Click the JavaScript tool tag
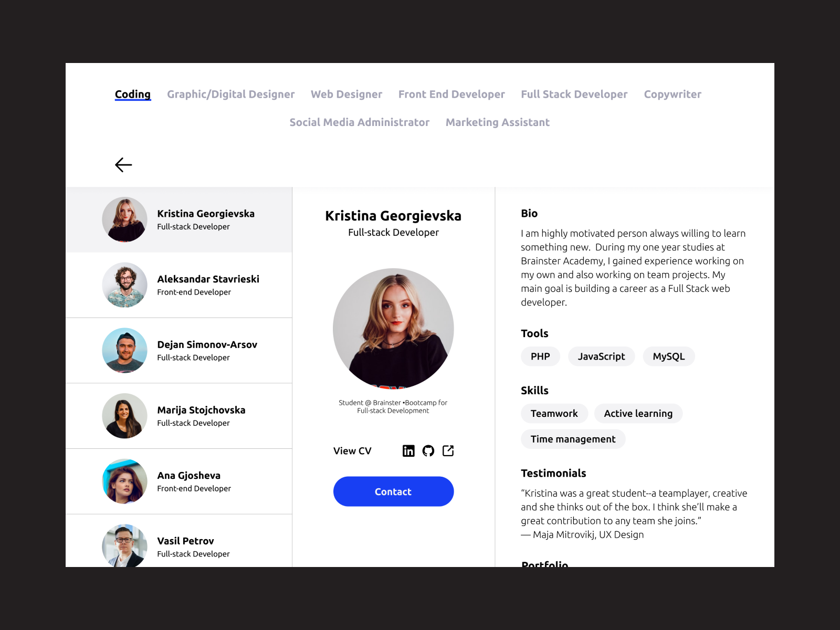840x630 pixels. 602,356
